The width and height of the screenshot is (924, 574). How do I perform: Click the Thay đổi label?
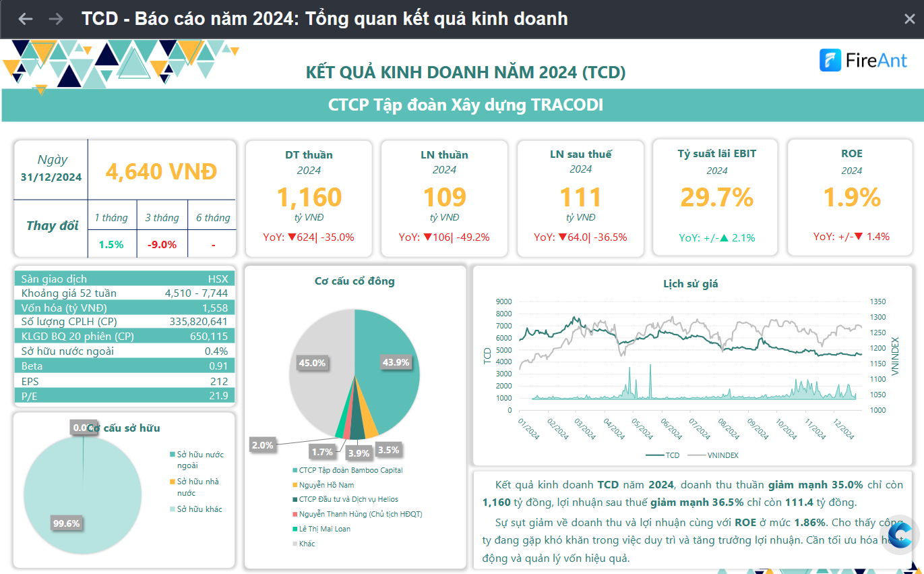pyautogui.click(x=52, y=225)
